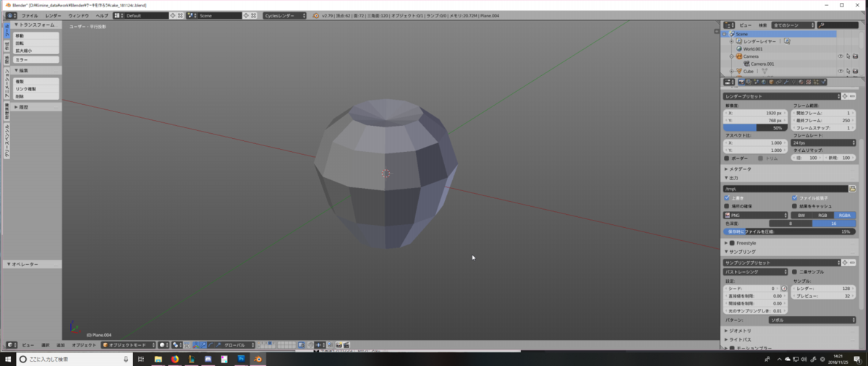The width and height of the screenshot is (868, 366).
Task: Browse output folder with folder icon
Action: [x=853, y=189]
